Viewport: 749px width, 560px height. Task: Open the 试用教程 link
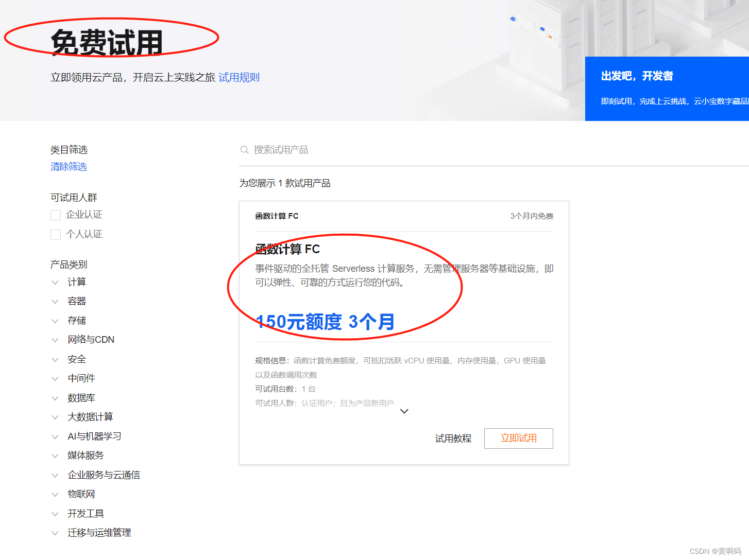point(453,439)
